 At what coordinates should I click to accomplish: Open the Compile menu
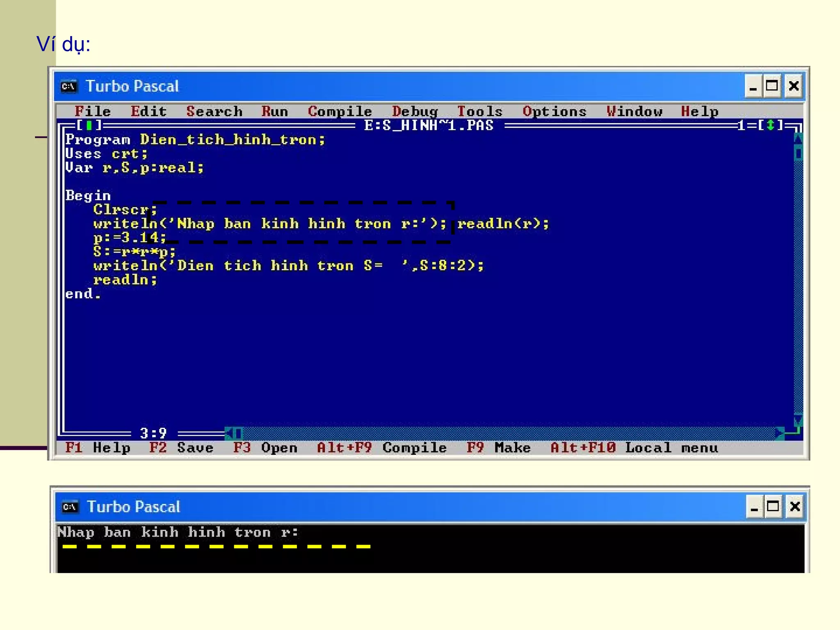pyautogui.click(x=340, y=112)
